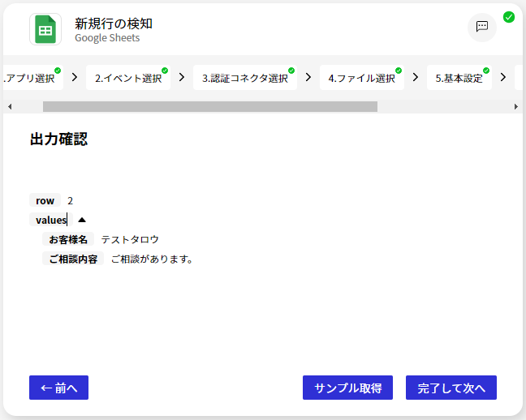Select the お客様名 field label
Image resolution: width=526 pixels, height=420 pixels.
click(x=68, y=239)
